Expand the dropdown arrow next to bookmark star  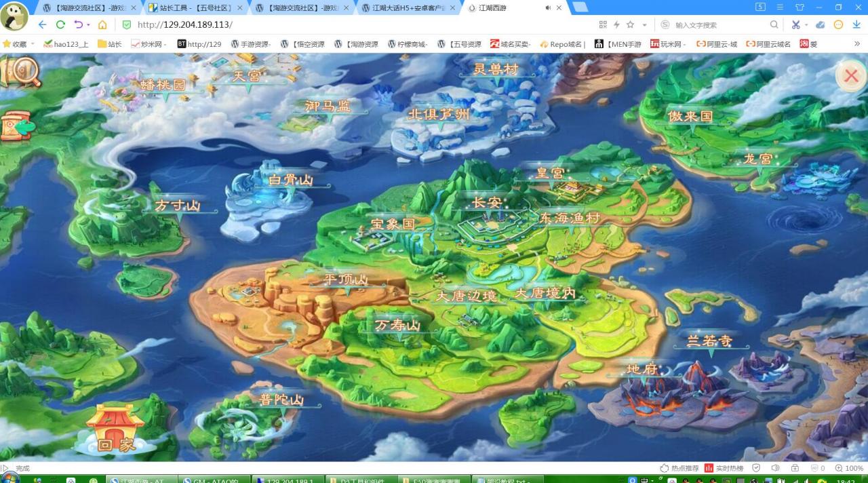point(644,25)
